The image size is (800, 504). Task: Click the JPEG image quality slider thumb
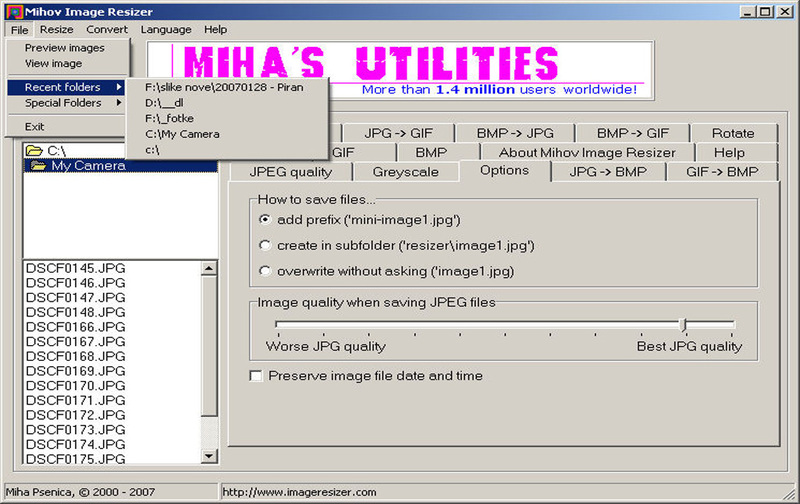[x=685, y=324]
